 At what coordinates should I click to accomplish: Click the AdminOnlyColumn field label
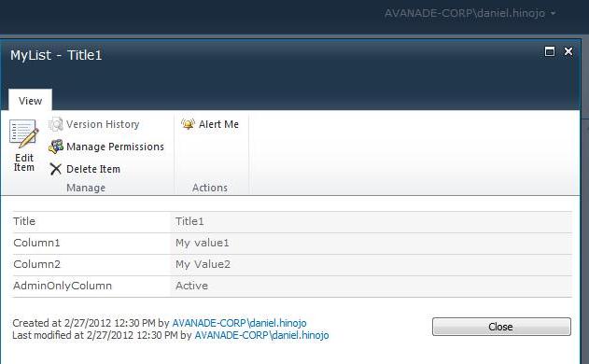click(x=63, y=286)
